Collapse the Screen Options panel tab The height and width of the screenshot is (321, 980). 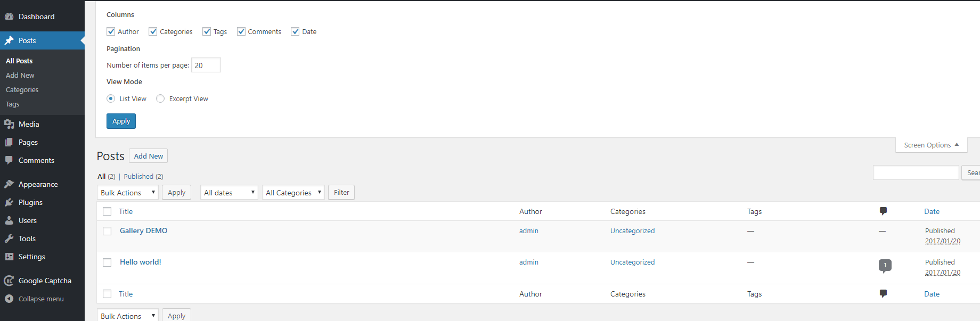931,145
